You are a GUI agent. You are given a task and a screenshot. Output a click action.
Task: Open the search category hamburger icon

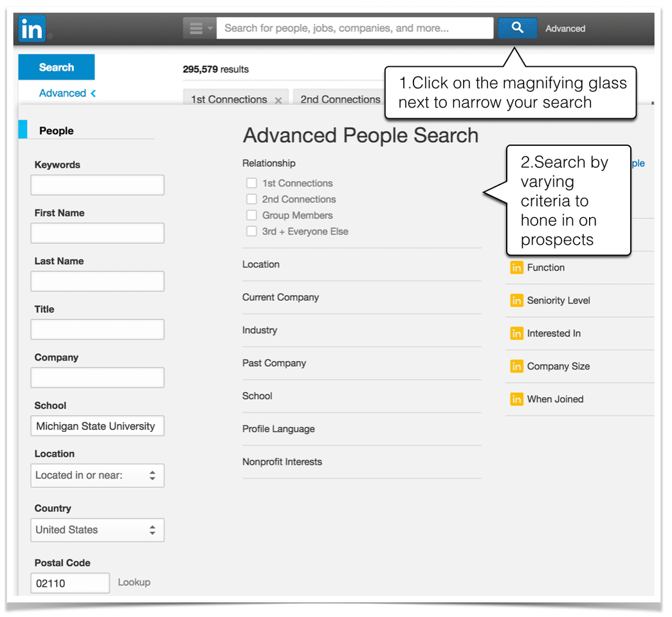197,28
